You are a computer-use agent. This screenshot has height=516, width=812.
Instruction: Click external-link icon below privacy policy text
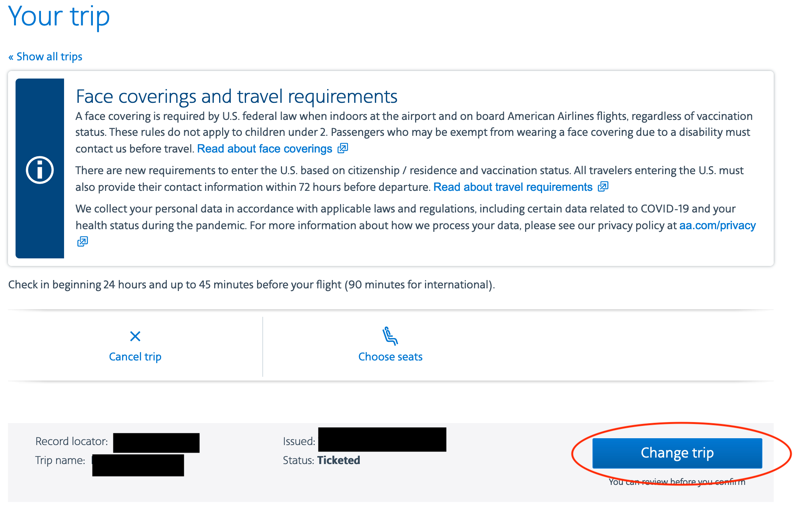pos(83,241)
